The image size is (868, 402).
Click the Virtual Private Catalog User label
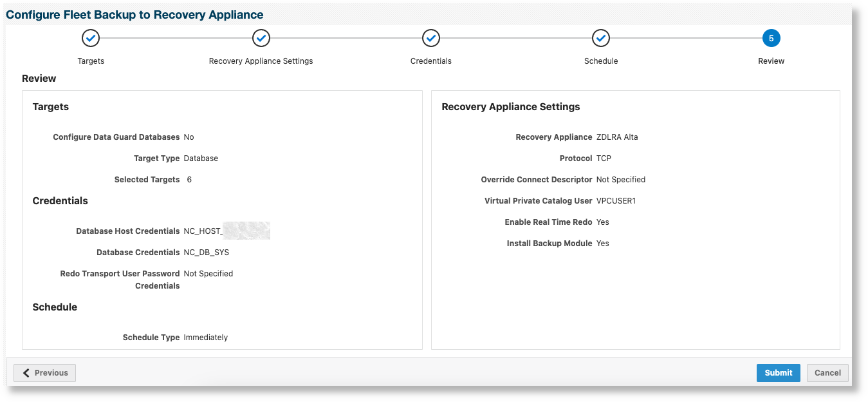[539, 201]
